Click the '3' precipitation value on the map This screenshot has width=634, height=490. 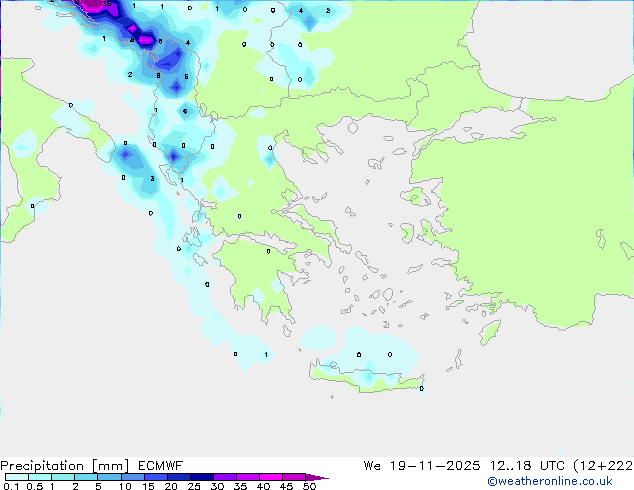[x=152, y=178]
